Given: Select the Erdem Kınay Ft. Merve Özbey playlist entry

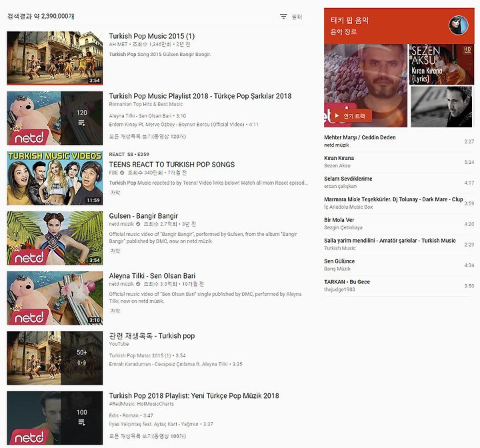Looking at the screenshot, I should (184, 124).
